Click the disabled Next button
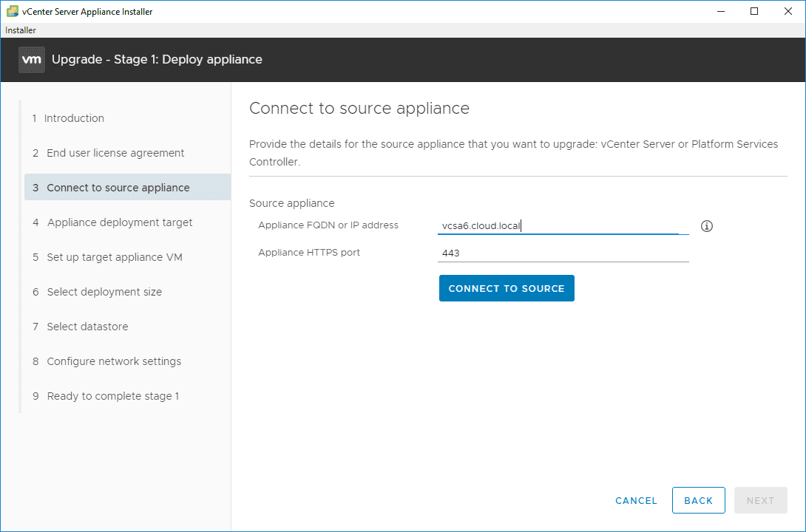The image size is (806, 532). pyautogui.click(x=760, y=500)
